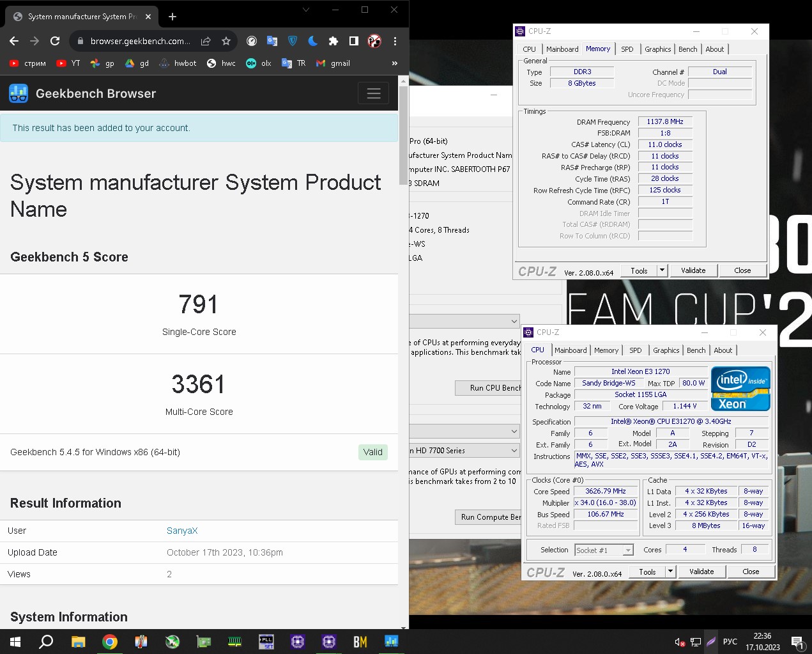
Task: Open SanyaX user profile link
Action: pyautogui.click(x=182, y=531)
